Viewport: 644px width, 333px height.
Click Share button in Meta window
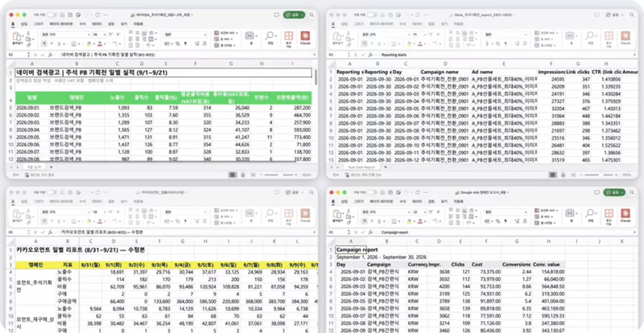point(614,14)
